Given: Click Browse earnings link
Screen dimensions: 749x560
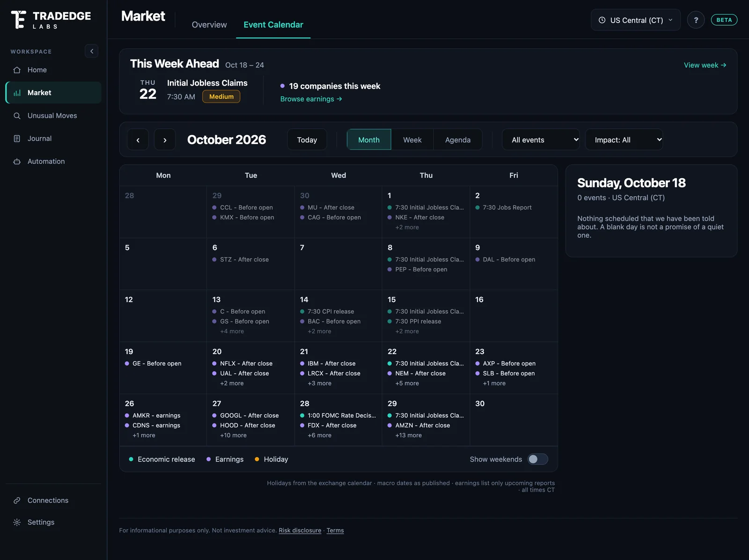Looking at the screenshot, I should pyautogui.click(x=311, y=99).
